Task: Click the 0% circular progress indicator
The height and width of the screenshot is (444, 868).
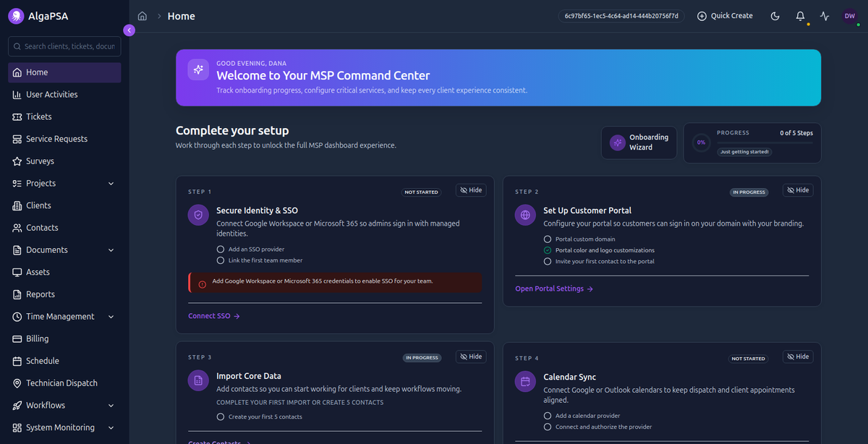Action: [x=701, y=142]
